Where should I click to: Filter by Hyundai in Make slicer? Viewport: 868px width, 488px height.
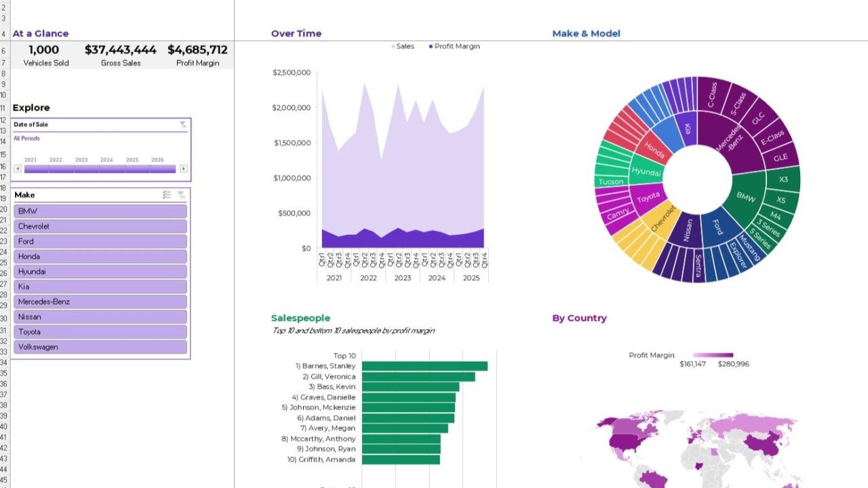(100, 271)
